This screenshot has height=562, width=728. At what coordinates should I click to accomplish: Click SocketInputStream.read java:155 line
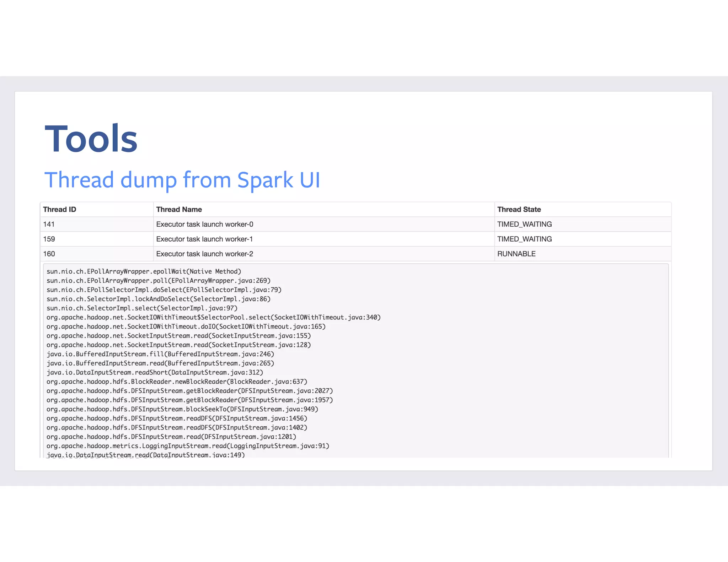point(179,336)
